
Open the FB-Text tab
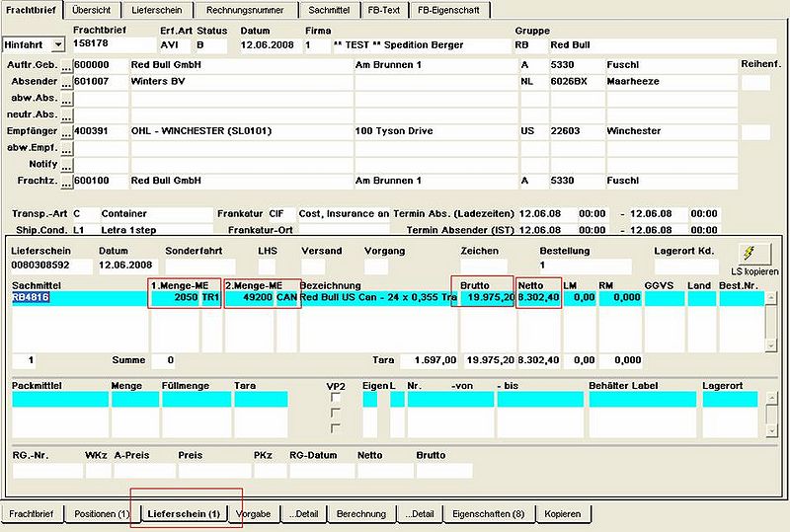[384, 10]
